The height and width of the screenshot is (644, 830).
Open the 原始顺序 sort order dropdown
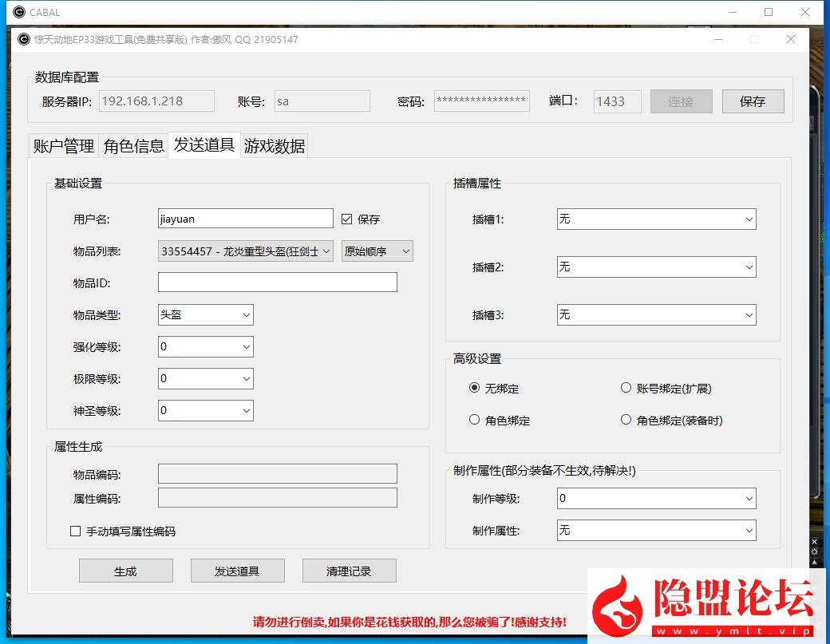pyautogui.click(x=377, y=251)
